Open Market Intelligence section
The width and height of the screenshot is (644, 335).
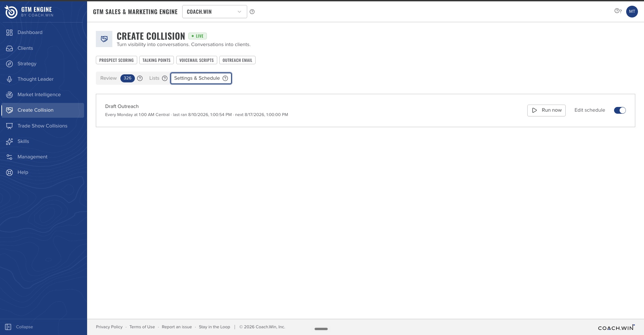43,95
